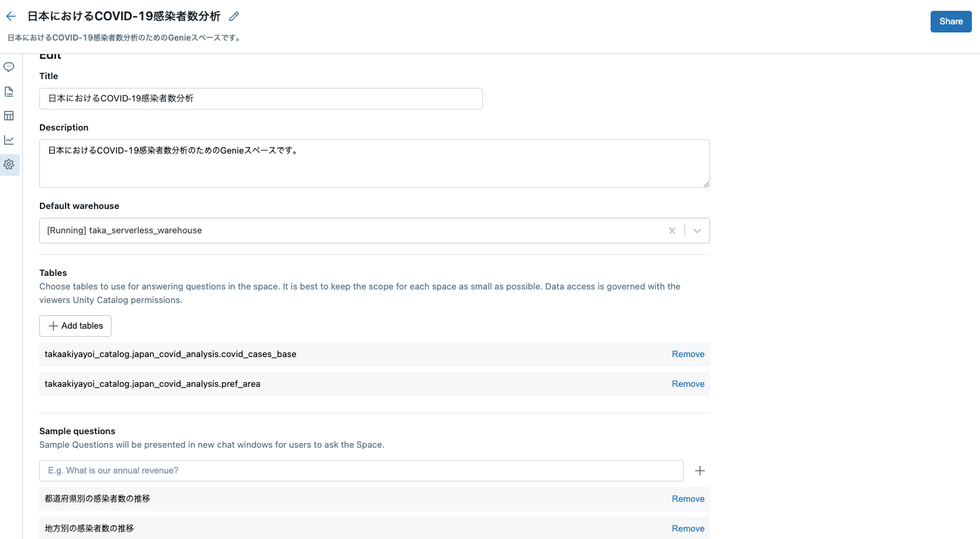Viewport: 980px width, 539px height.
Task: Select the instructions document icon in sidebar
Action: coord(9,91)
